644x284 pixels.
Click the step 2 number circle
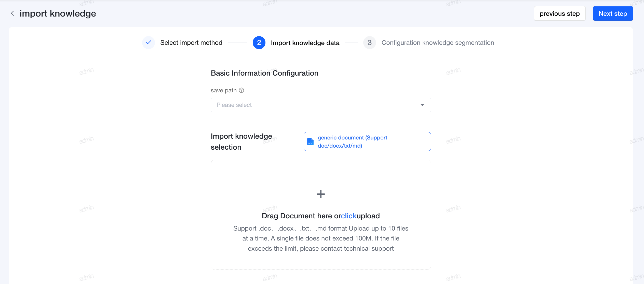pos(259,42)
